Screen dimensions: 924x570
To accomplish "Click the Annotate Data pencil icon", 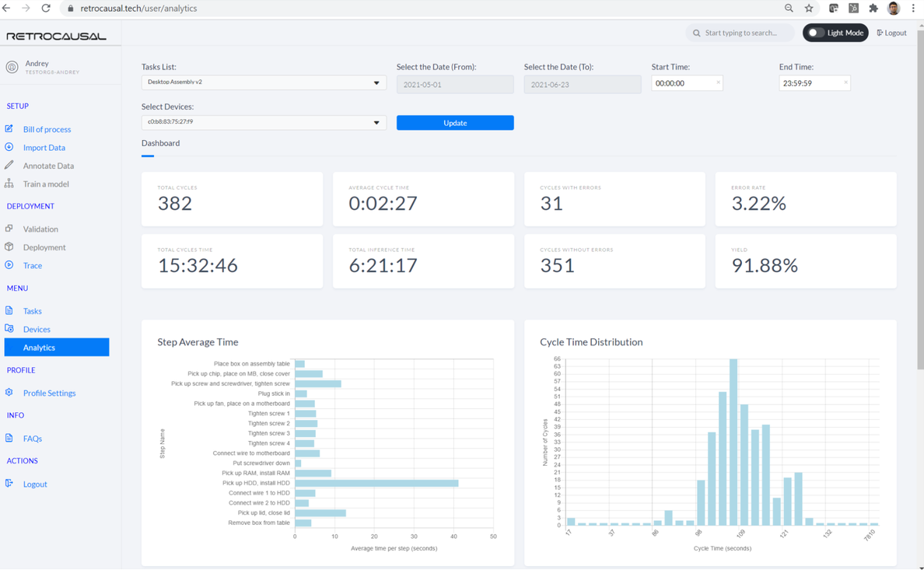I will (9, 165).
